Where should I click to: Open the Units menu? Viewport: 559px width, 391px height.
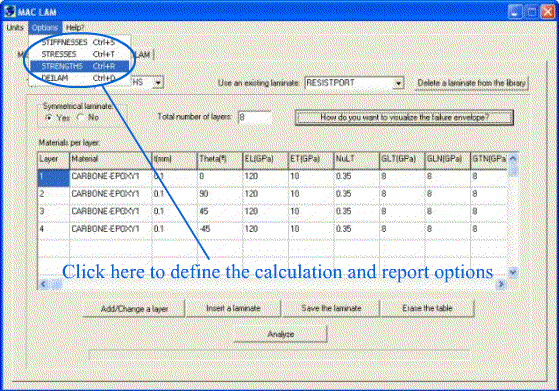point(15,27)
